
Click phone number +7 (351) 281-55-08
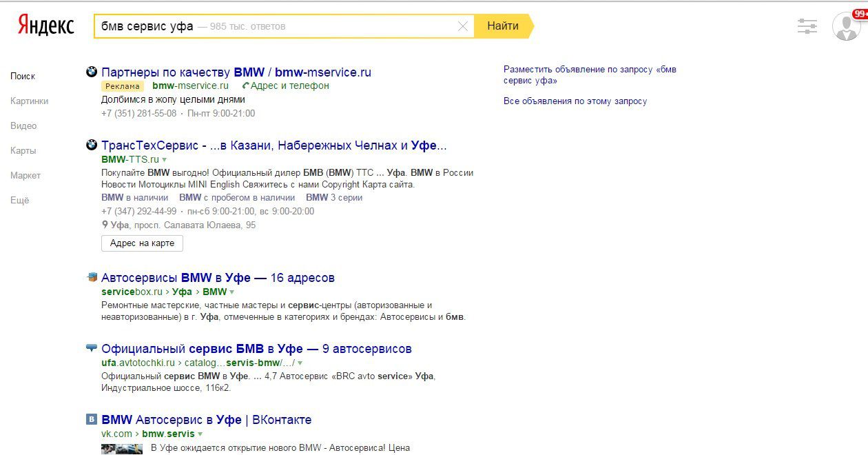138,113
